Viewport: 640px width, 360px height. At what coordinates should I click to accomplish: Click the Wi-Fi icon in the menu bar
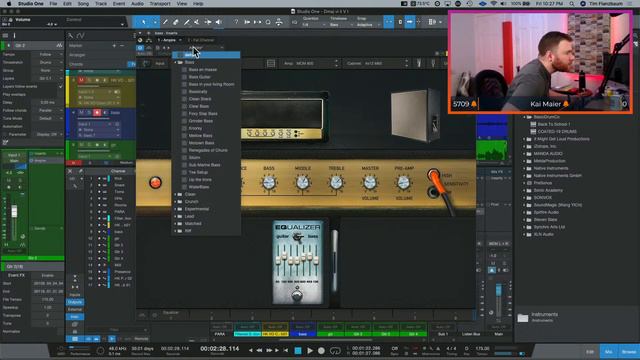coord(494,3)
